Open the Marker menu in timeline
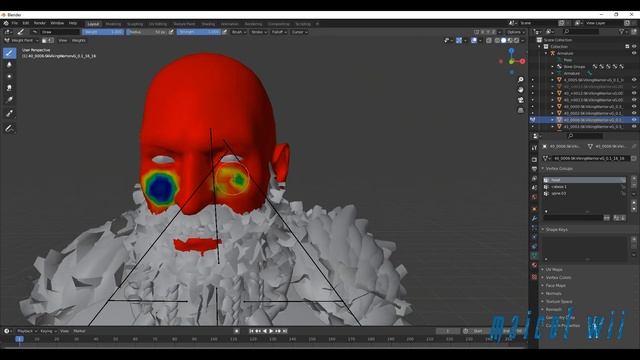Viewport: 640px width, 360px height. pos(79,331)
